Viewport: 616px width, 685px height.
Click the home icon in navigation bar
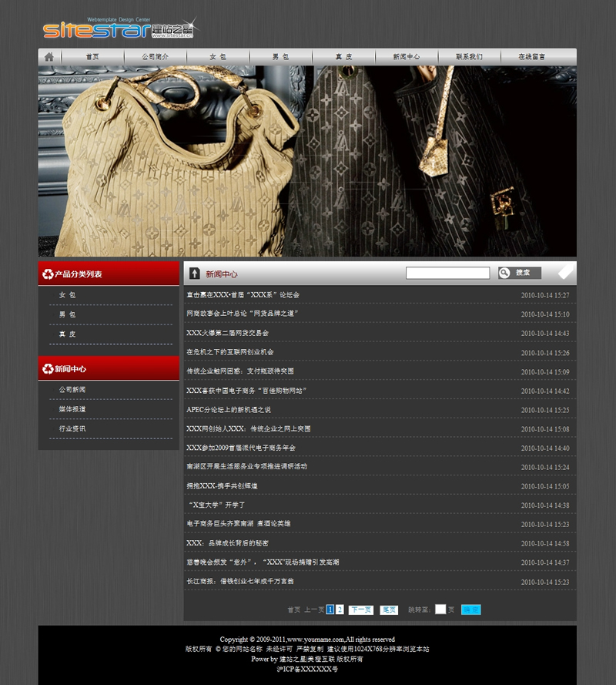point(49,56)
